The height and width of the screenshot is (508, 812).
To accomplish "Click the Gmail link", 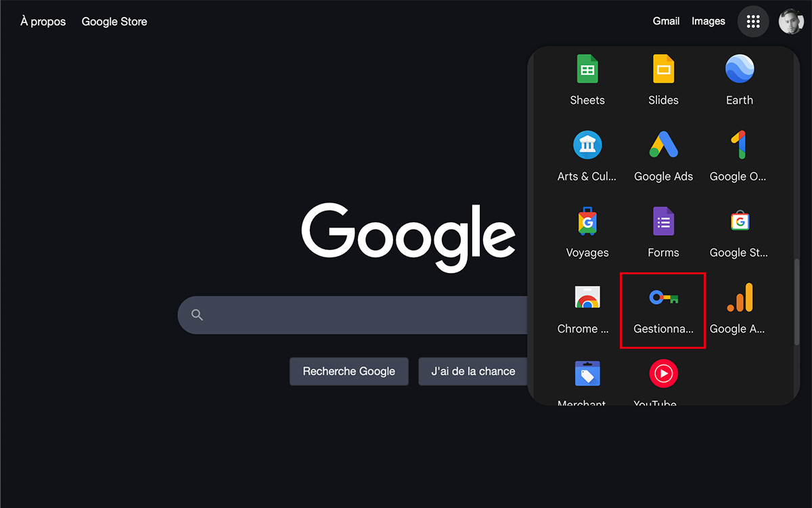I will pyautogui.click(x=666, y=22).
